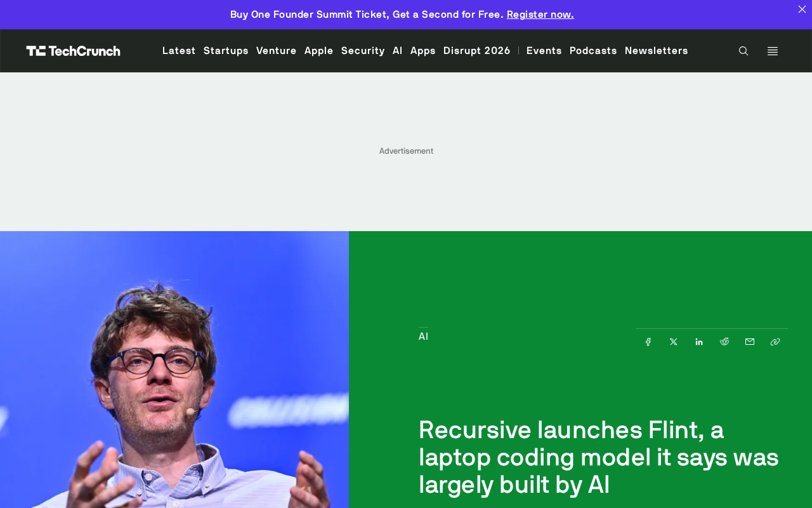
Task: Click the Register now link
Action: click(x=540, y=14)
